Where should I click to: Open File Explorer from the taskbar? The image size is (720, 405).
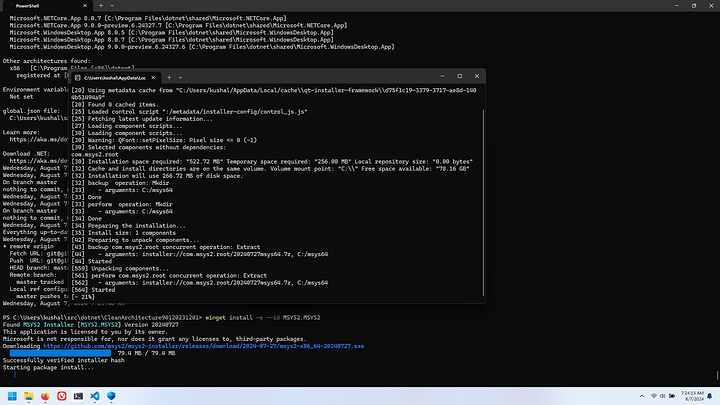point(28,396)
